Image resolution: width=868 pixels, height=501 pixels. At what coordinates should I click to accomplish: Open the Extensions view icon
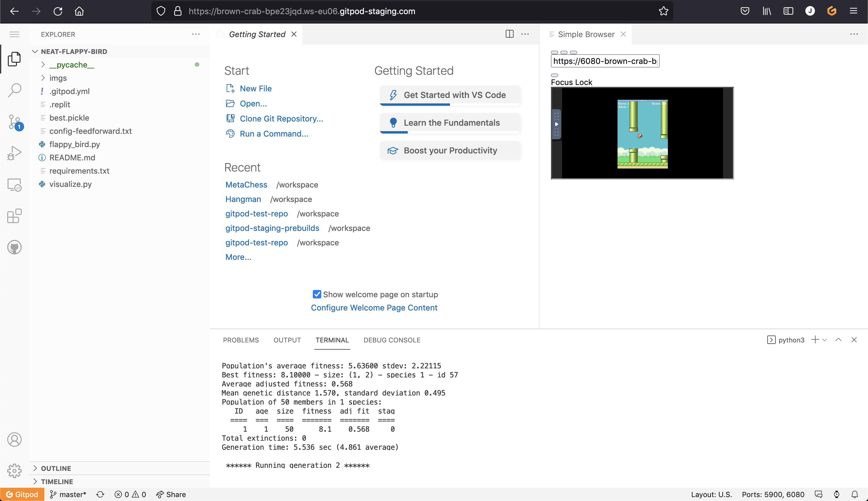click(14, 216)
